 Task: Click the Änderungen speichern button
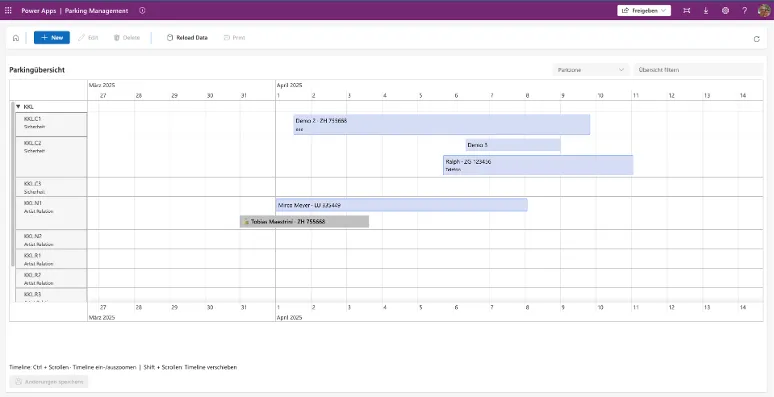coord(48,382)
